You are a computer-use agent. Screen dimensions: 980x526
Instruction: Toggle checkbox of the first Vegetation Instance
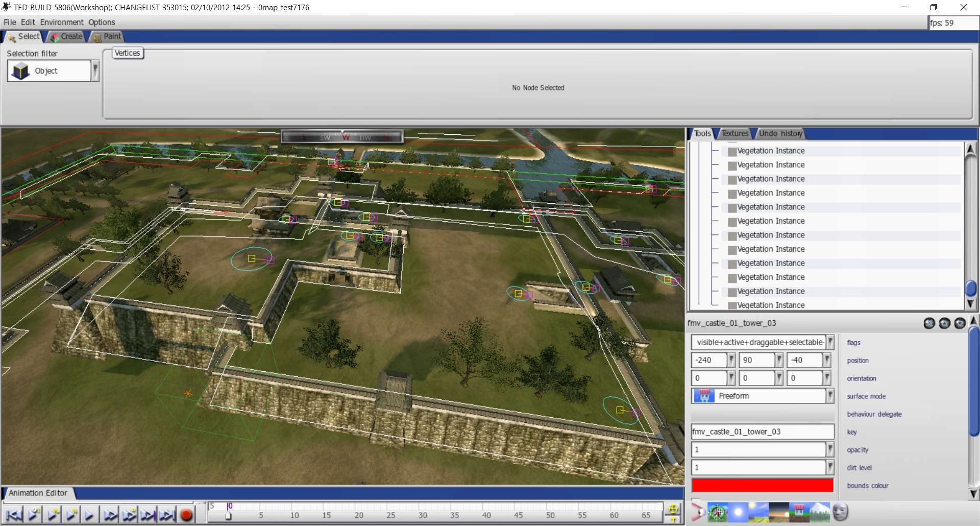732,151
